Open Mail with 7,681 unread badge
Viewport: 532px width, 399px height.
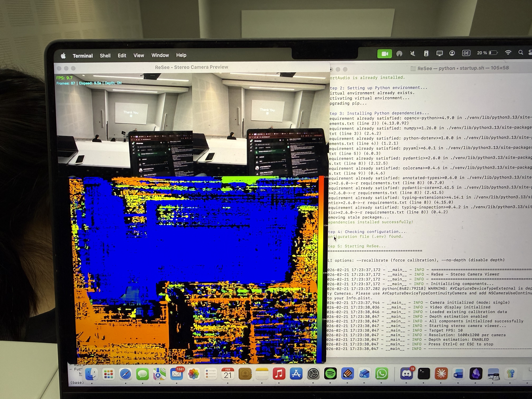pyautogui.click(x=176, y=374)
